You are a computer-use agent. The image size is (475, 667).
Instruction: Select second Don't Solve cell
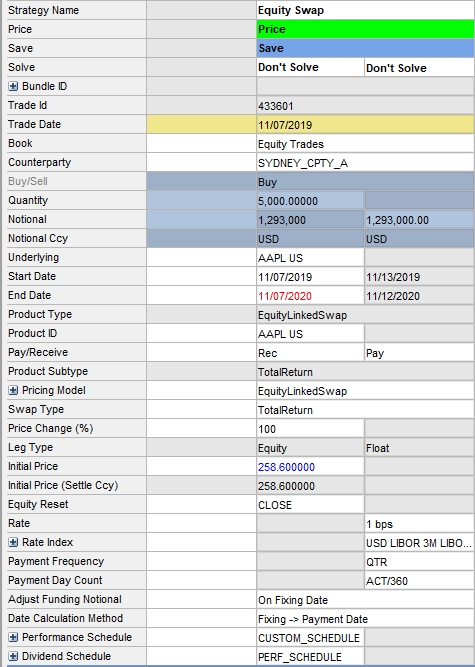click(x=419, y=67)
